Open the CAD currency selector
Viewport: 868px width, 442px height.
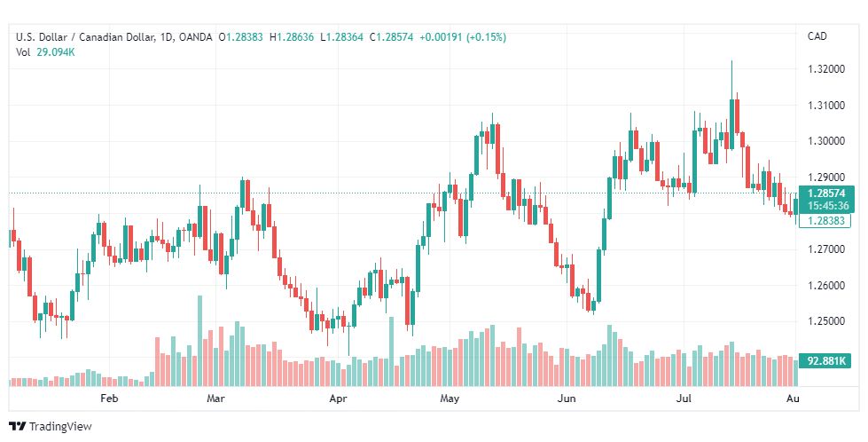817,37
